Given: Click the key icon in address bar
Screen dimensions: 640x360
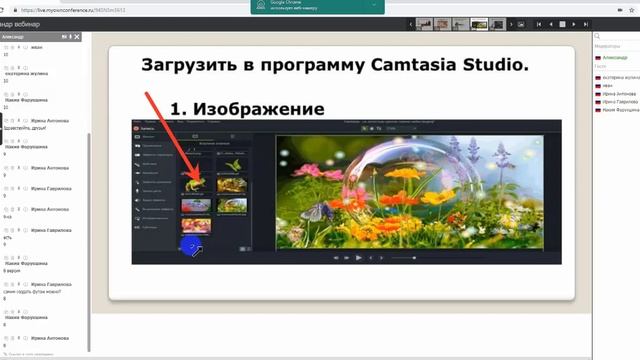Looking at the screenshot, I should point(620,10).
